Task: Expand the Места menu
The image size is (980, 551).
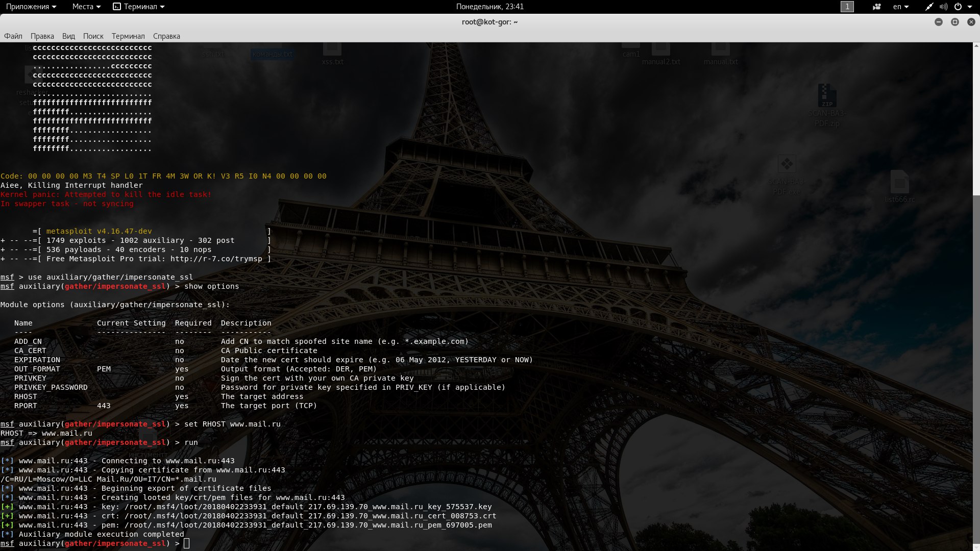Action: pyautogui.click(x=86, y=7)
